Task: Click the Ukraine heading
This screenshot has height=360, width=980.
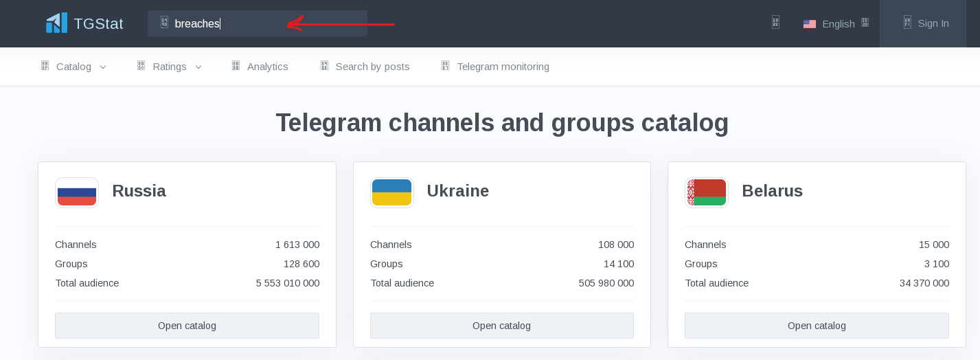Action: (458, 191)
